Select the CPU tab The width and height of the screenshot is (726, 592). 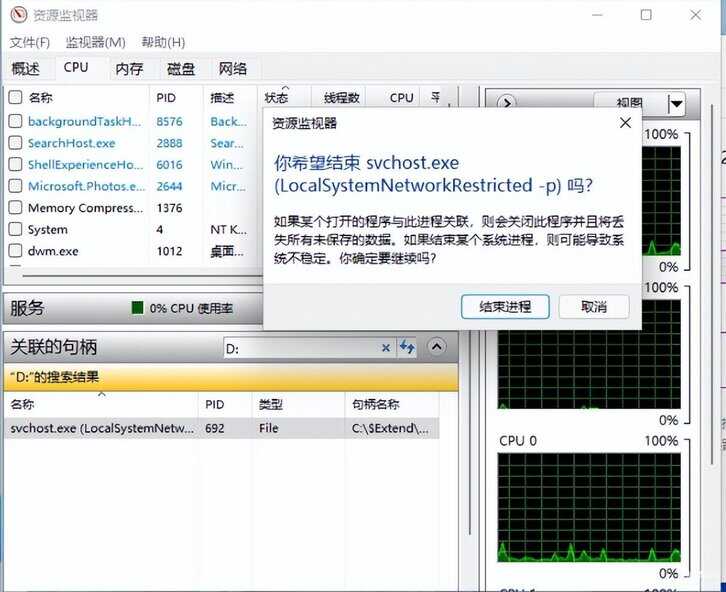(x=76, y=68)
